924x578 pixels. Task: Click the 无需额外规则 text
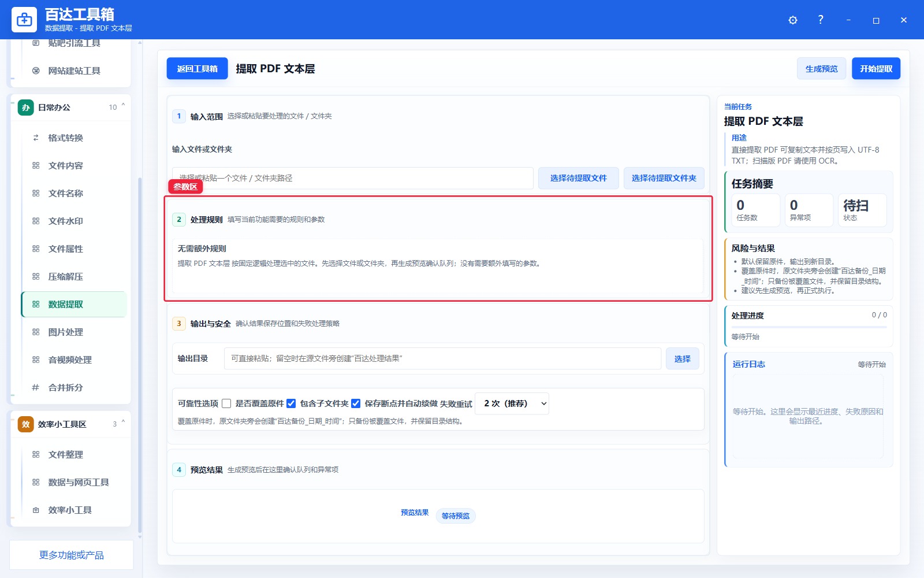[x=202, y=249]
